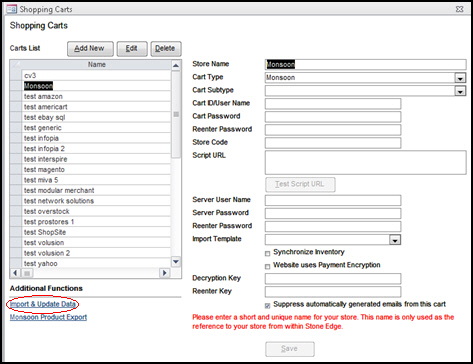Enable the Synchronize Inventory checkbox
This screenshot has width=473, height=364.
267,254
